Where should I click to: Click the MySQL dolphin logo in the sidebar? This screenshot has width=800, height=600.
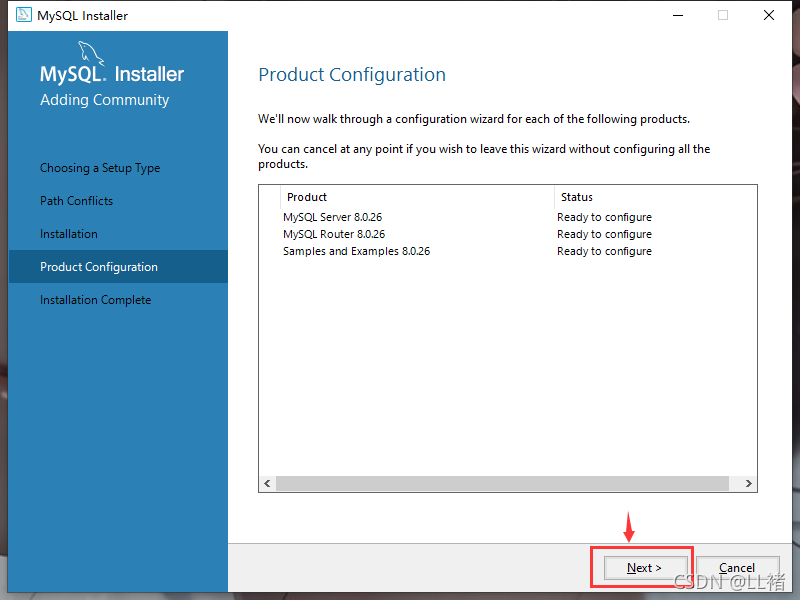pos(91,54)
